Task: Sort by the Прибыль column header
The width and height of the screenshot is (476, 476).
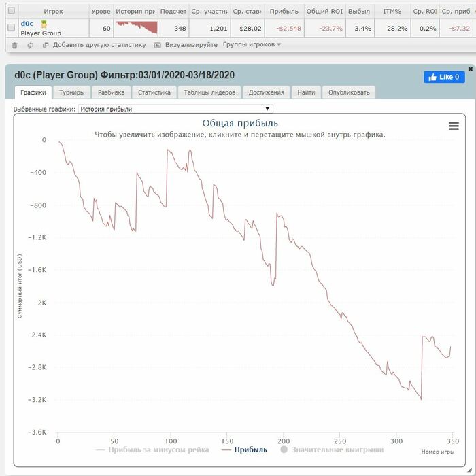Action: (x=284, y=12)
